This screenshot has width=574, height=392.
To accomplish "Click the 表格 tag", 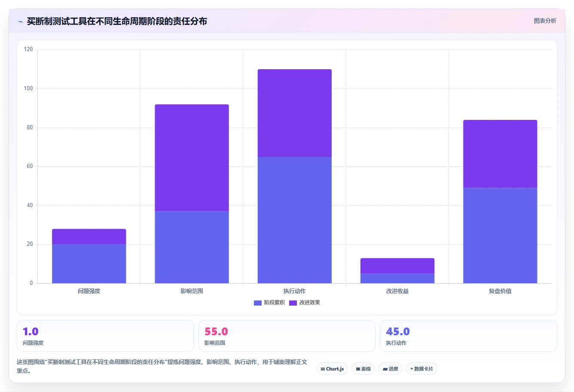I will pos(363,369).
